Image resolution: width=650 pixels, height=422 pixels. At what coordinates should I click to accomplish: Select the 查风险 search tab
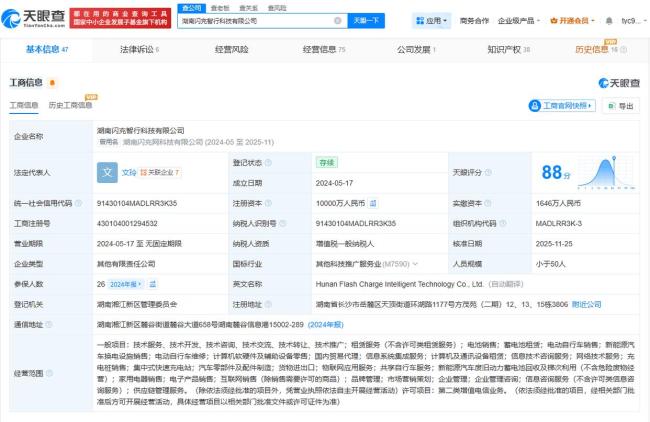point(277,8)
